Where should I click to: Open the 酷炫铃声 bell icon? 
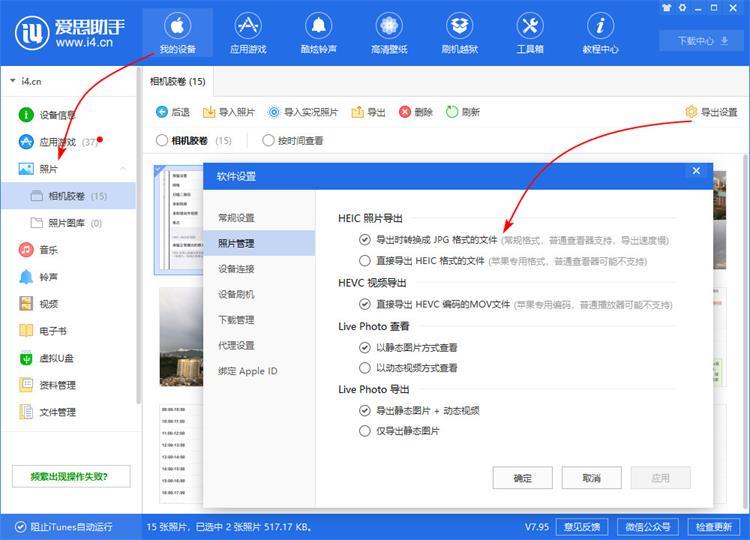click(319, 26)
